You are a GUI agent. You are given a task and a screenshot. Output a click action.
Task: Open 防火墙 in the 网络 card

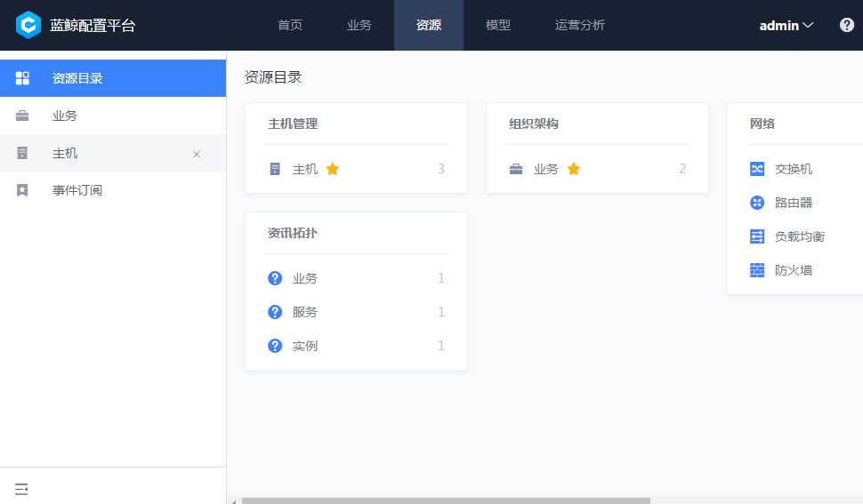click(793, 270)
